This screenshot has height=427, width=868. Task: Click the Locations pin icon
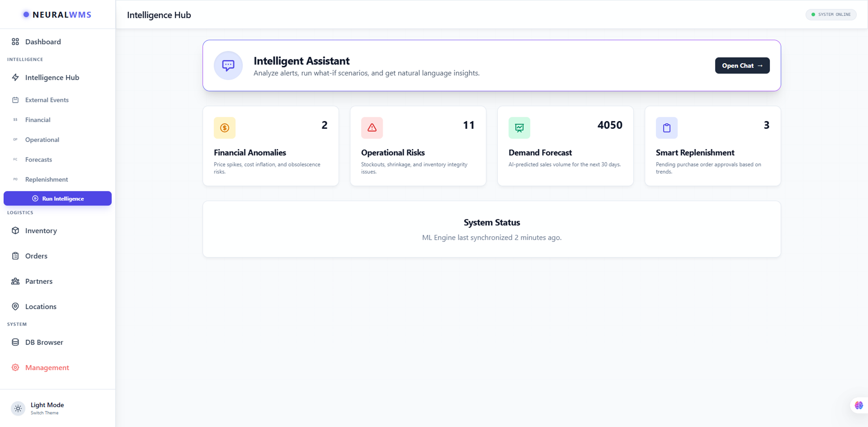[15, 306]
